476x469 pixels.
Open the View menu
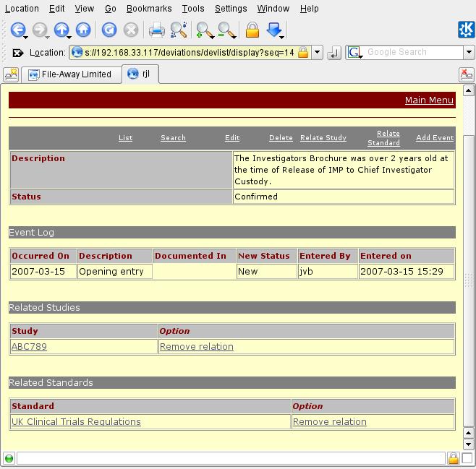tap(85, 9)
